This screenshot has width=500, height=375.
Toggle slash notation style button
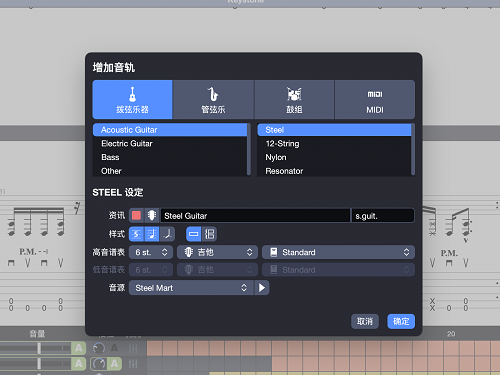[167, 234]
